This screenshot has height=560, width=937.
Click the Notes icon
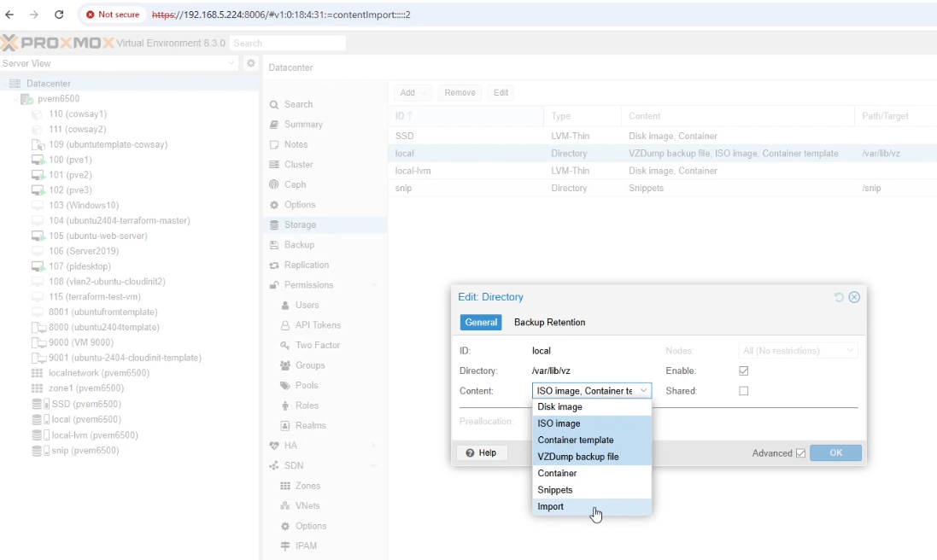(274, 144)
